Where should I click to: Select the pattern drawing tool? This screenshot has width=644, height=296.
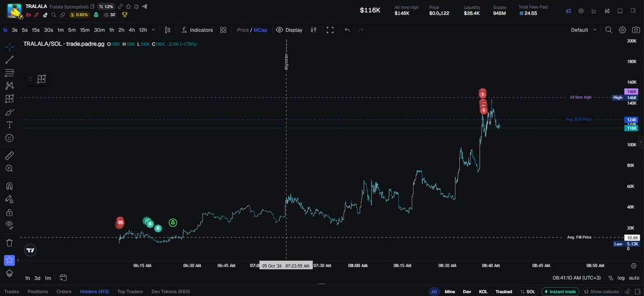coord(9,85)
